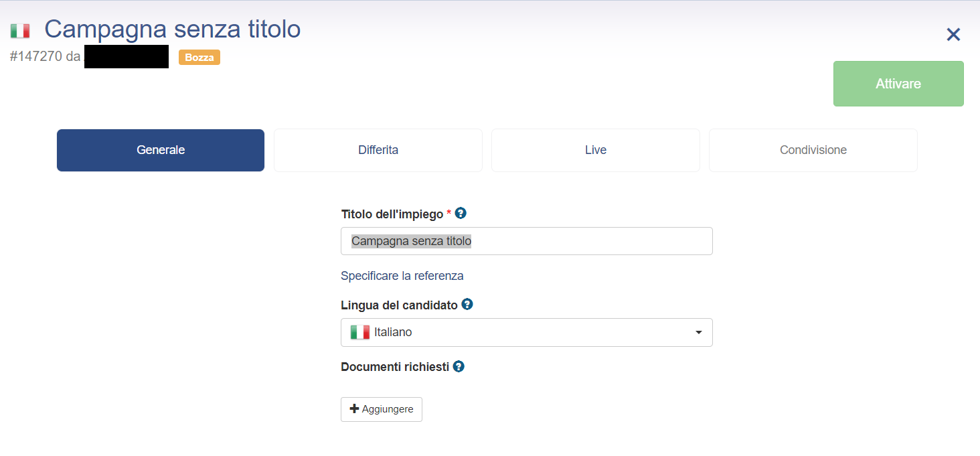
Task: Click the campaign number #147270
Action: 36,57
